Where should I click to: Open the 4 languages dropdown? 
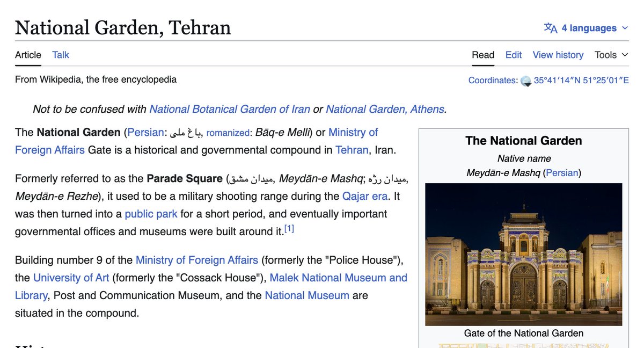pyautogui.click(x=586, y=28)
